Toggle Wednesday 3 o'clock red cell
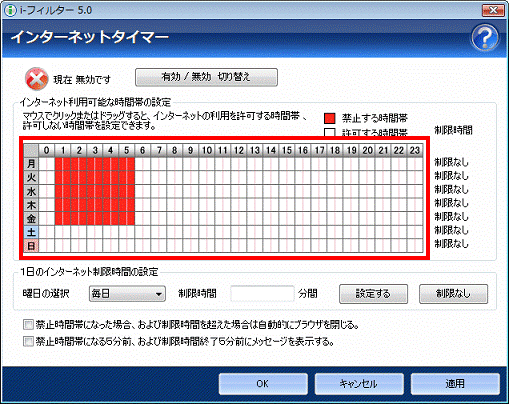Viewport: 509px width, 404px height. click(x=95, y=191)
